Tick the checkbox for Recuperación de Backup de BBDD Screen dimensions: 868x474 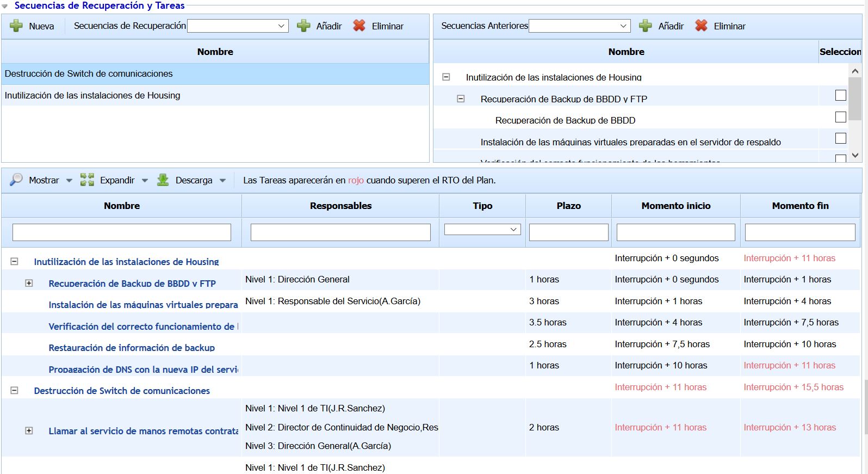tap(840, 117)
